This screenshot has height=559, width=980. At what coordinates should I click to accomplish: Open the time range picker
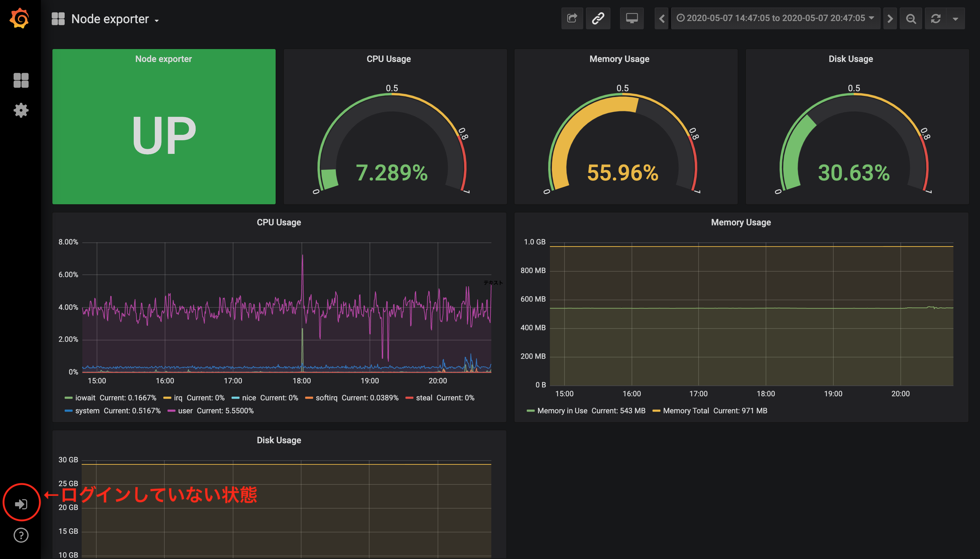point(775,18)
